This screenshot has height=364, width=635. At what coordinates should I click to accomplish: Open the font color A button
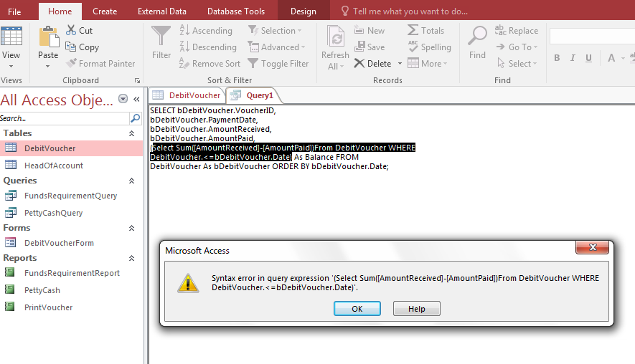tap(611, 58)
